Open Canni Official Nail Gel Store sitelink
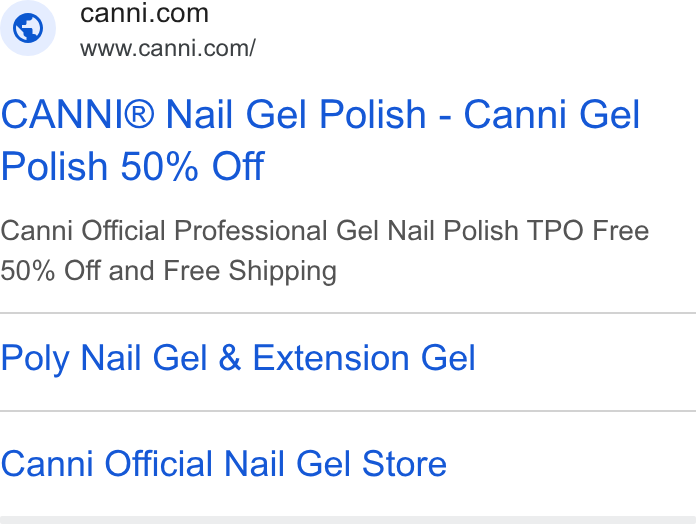The height and width of the screenshot is (524, 696). [x=224, y=464]
